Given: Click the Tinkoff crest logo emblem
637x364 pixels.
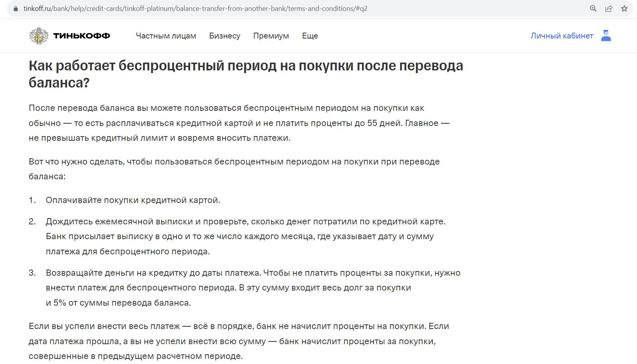Looking at the screenshot, I should pyautogui.click(x=38, y=36).
